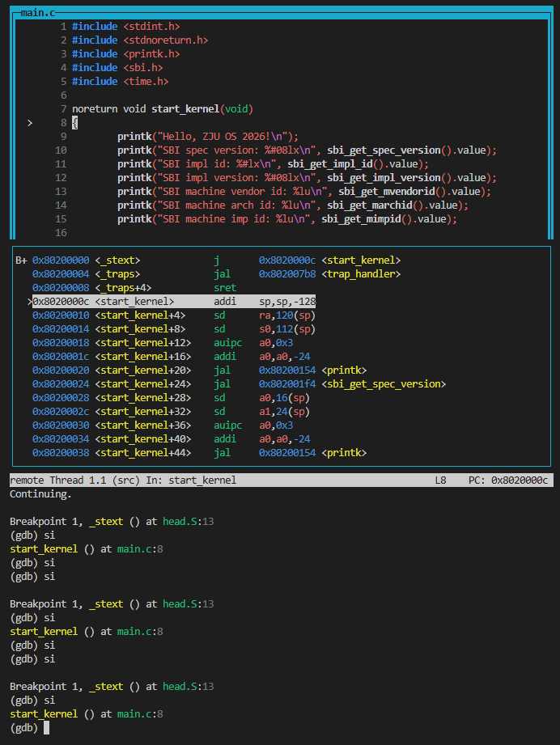The width and height of the screenshot is (560, 745).
Task: Click the 'sd a0,16(sp)' instruction row
Action: click(x=171, y=398)
